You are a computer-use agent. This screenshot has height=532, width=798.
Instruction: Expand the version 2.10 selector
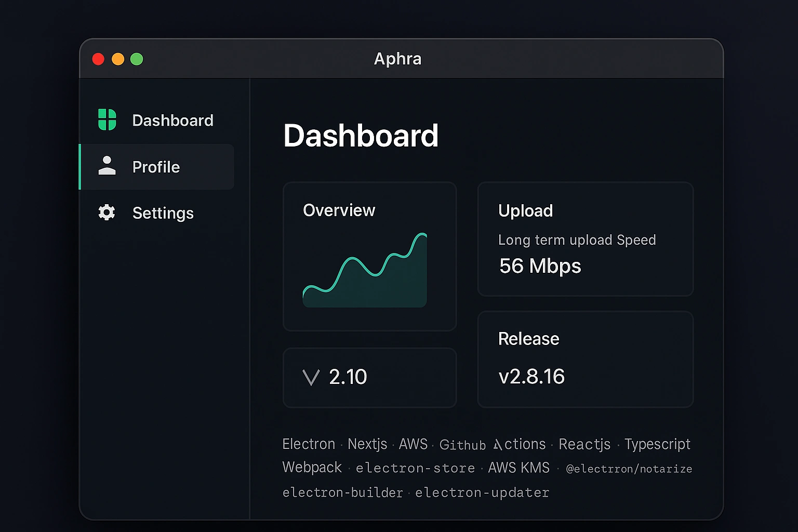click(x=369, y=378)
